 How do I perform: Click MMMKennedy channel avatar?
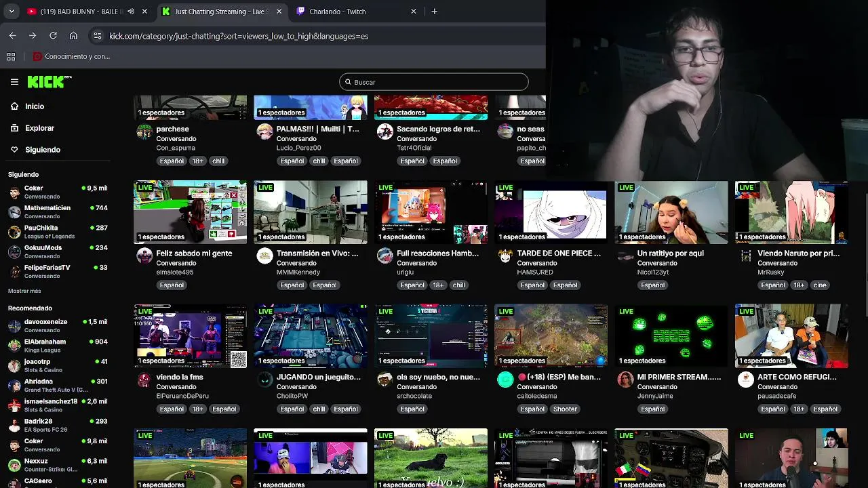coord(264,256)
